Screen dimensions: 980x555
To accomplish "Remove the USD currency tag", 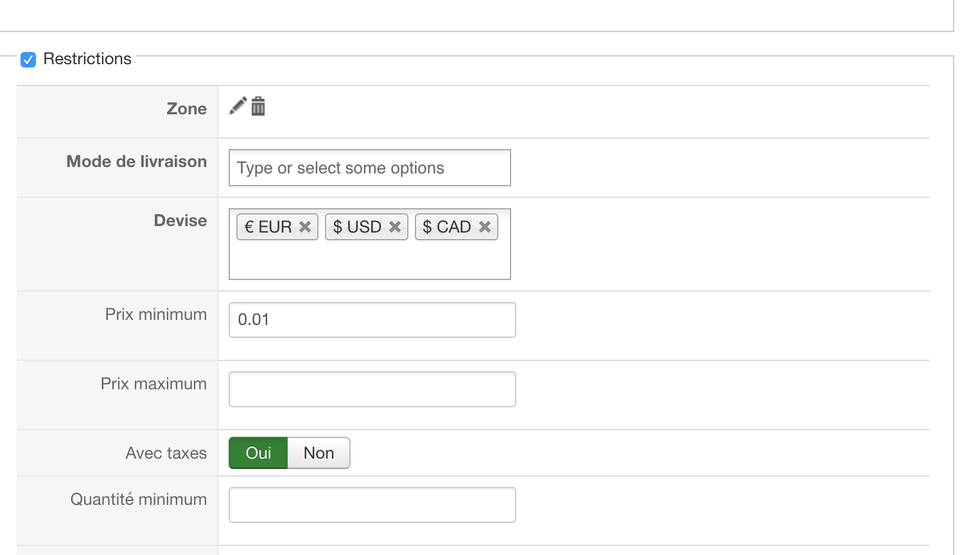I will (395, 227).
